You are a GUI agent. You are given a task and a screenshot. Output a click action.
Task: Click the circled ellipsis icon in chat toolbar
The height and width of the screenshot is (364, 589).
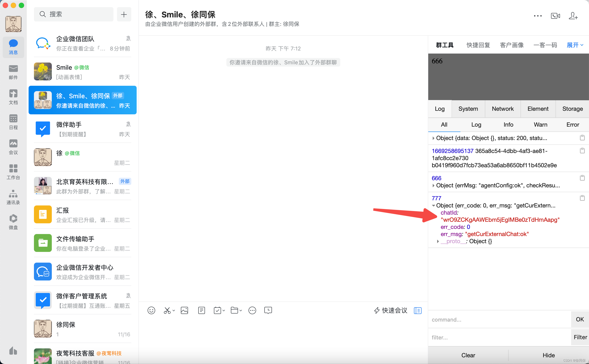(252, 310)
